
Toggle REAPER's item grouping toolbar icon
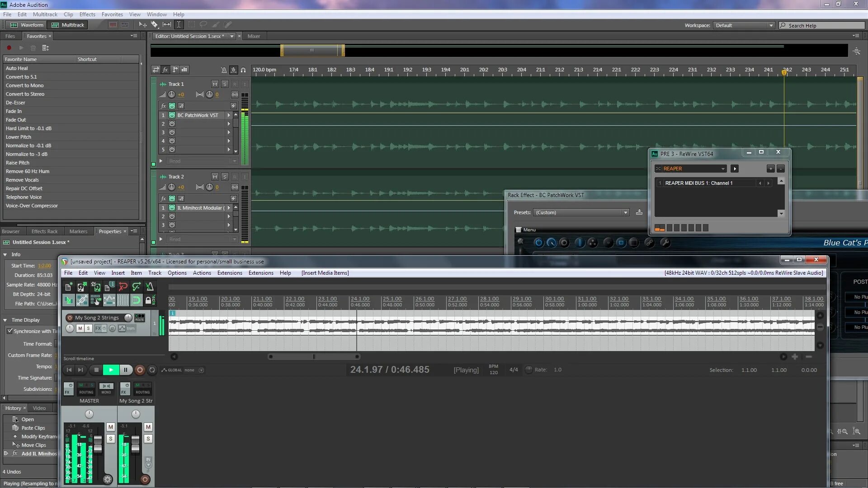(82, 300)
